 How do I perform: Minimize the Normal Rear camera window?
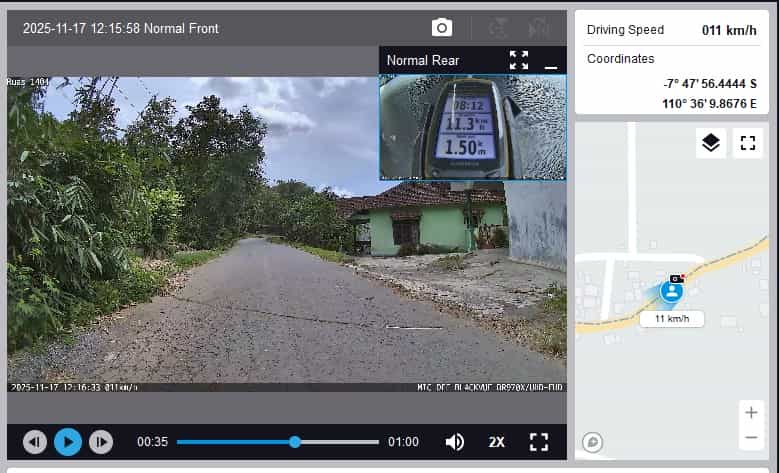click(550, 61)
